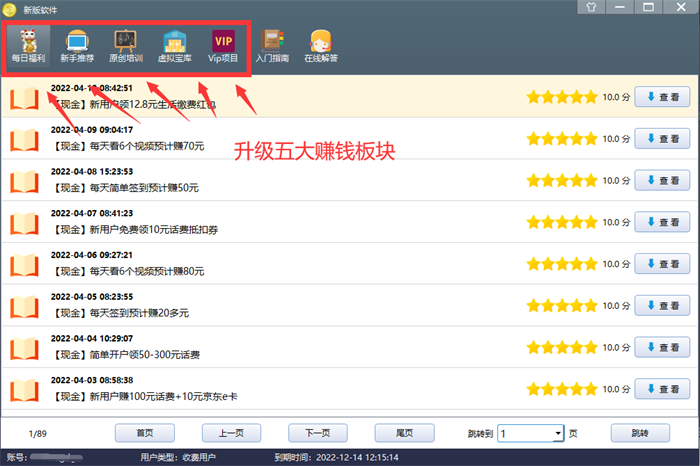Viewport: 700px width, 466px height.
Task: Click 到期时间 2022-12-14 12:15:14 status text
Action: pos(336,458)
